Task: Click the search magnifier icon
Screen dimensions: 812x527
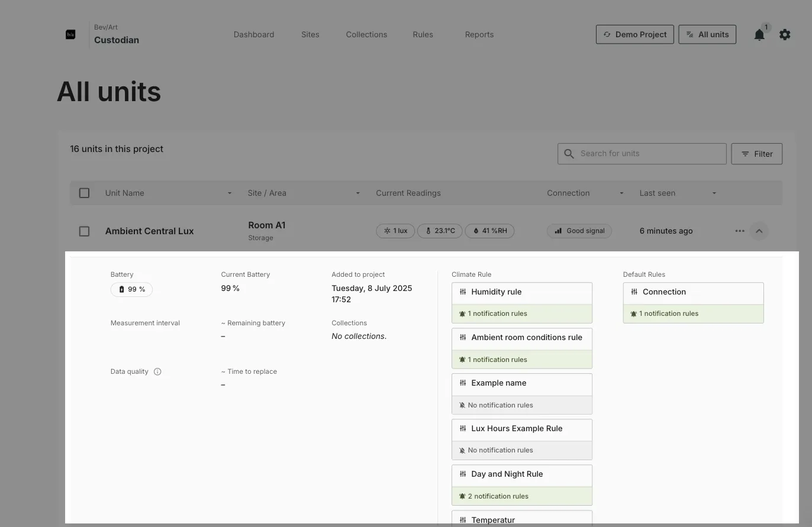Action: coord(569,154)
